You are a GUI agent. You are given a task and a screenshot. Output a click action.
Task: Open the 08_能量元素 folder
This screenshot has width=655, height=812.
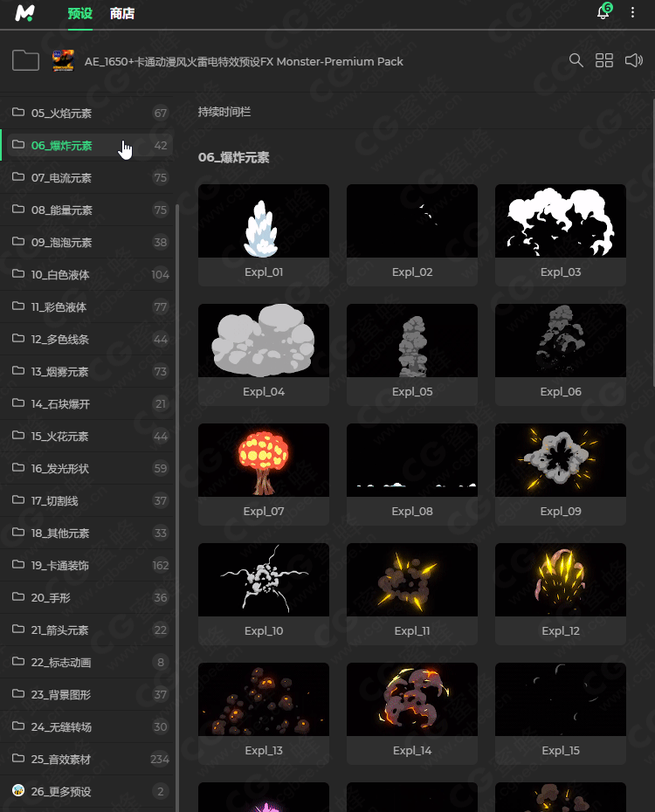[x=87, y=210]
